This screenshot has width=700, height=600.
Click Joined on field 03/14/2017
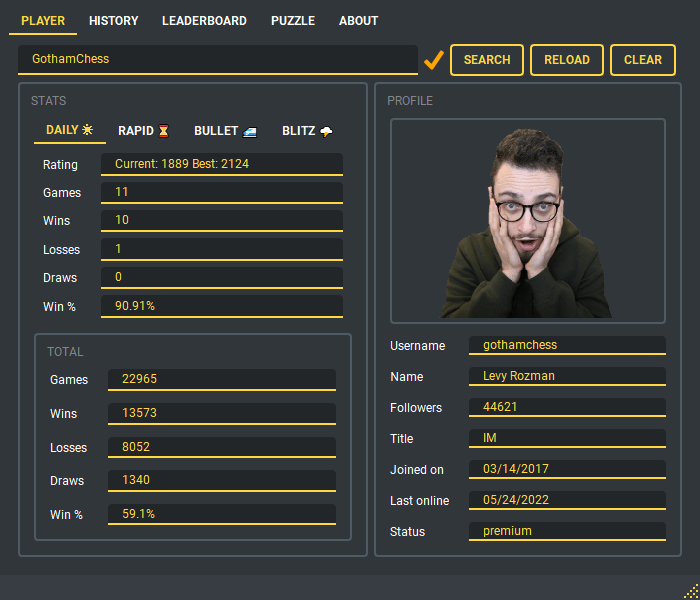click(567, 470)
